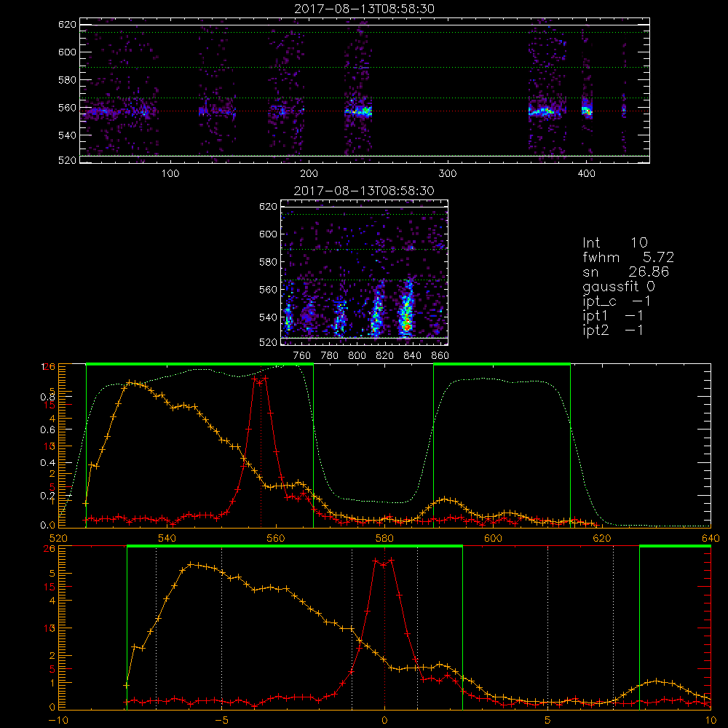Click the 640 x-axis label of third plot
728x728 pixels.
point(711,539)
